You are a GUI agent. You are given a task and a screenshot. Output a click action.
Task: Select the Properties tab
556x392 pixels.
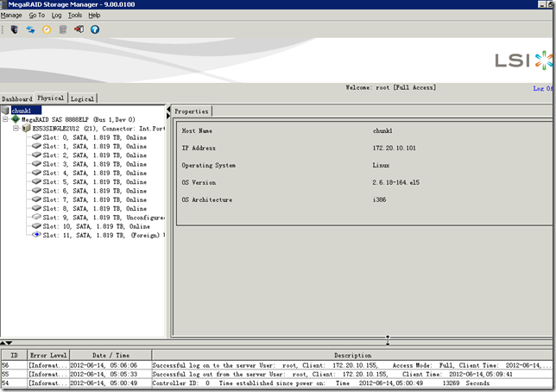pos(192,111)
